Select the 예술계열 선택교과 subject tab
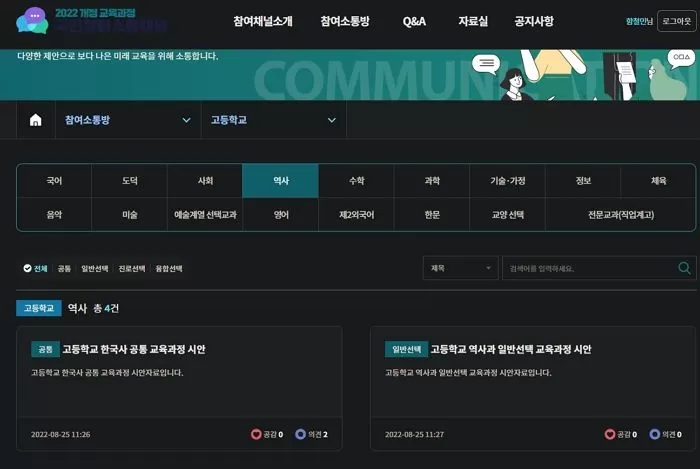The image size is (700, 469). coord(205,215)
